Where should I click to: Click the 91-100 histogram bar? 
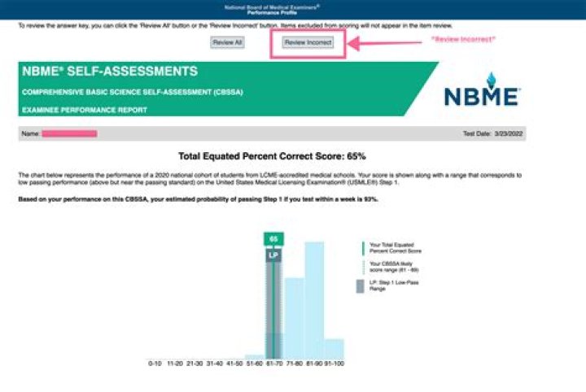coord(335,350)
